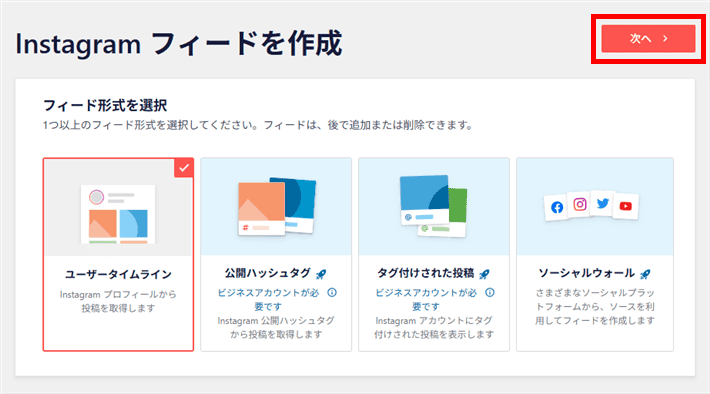Select the タグ付けされた投稿 feed type card
The width and height of the screenshot is (710, 394).
(x=434, y=254)
